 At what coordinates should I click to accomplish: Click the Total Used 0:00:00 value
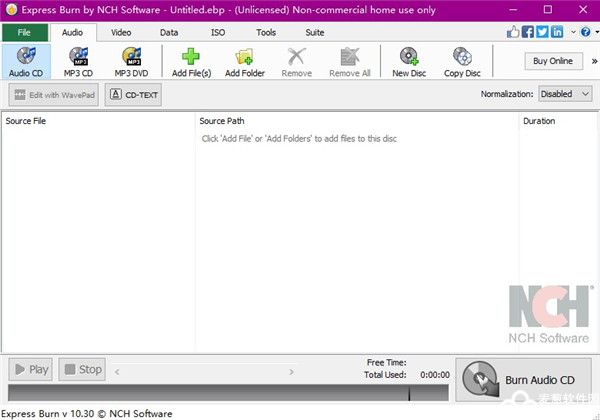[435, 375]
